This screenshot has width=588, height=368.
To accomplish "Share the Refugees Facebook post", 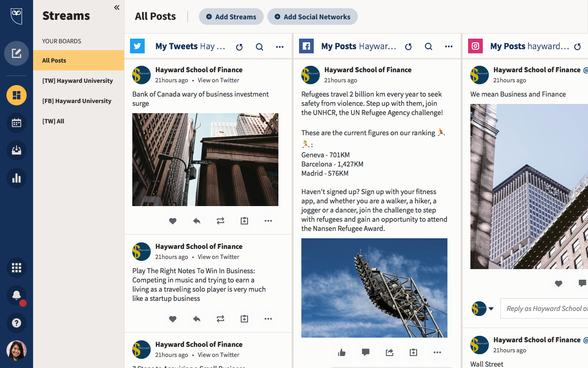I will pos(390,352).
